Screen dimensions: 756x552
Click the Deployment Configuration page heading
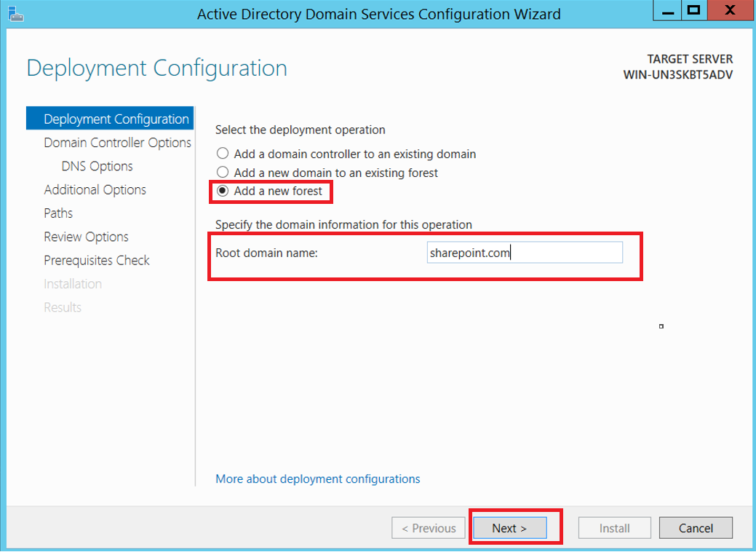(156, 68)
